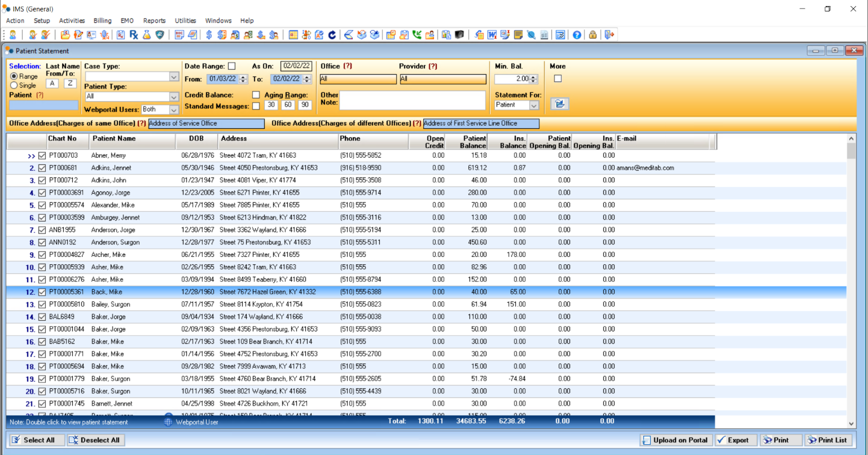The width and height of the screenshot is (868, 455).
Task: Click the green phone call icon
Action: [417, 35]
